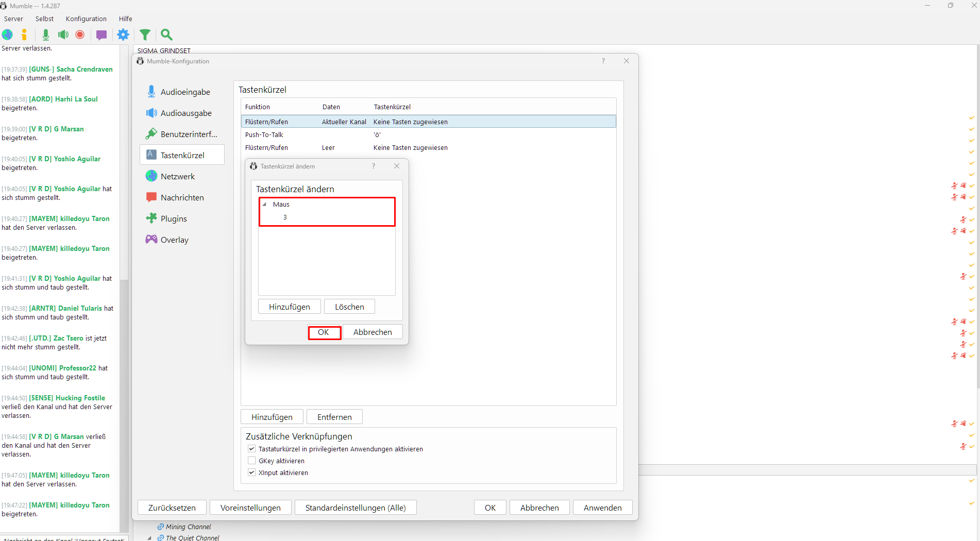Click user link [AORD] Harhi La Soul
The image size is (980, 541).
63,99
